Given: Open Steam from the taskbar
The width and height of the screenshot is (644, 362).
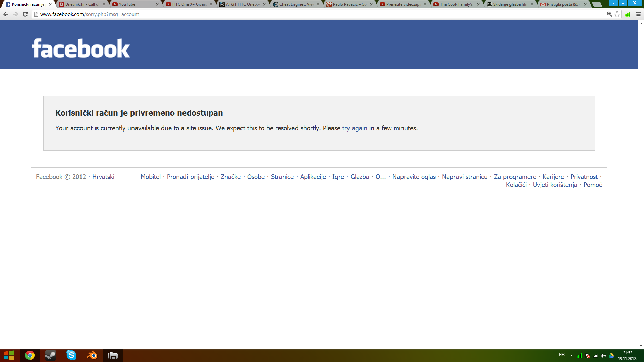Looking at the screenshot, I should coord(51,355).
